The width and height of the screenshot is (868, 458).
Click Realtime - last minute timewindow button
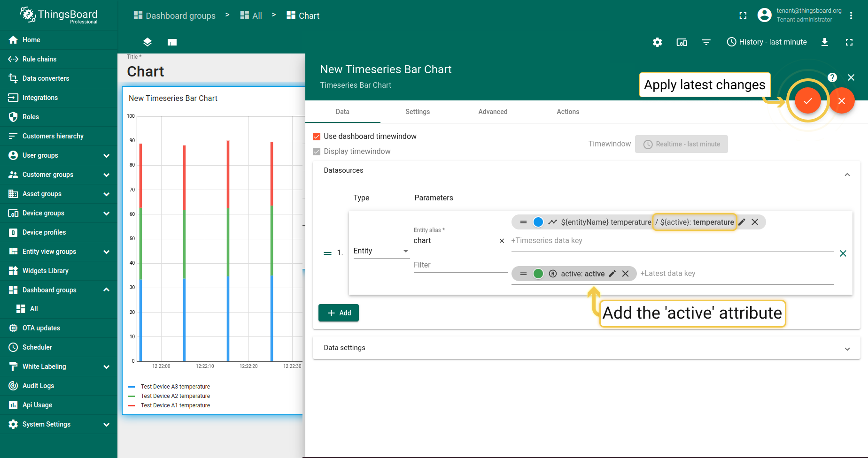(x=682, y=144)
